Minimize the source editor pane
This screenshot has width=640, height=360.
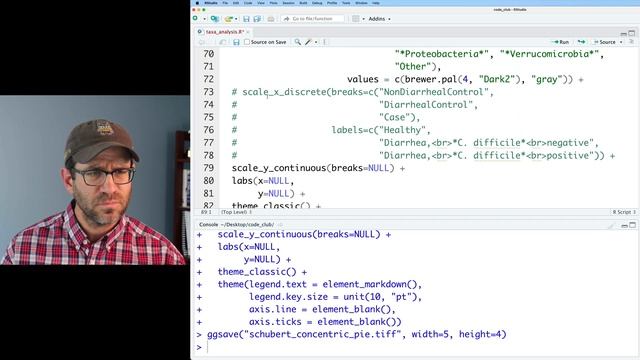click(624, 33)
